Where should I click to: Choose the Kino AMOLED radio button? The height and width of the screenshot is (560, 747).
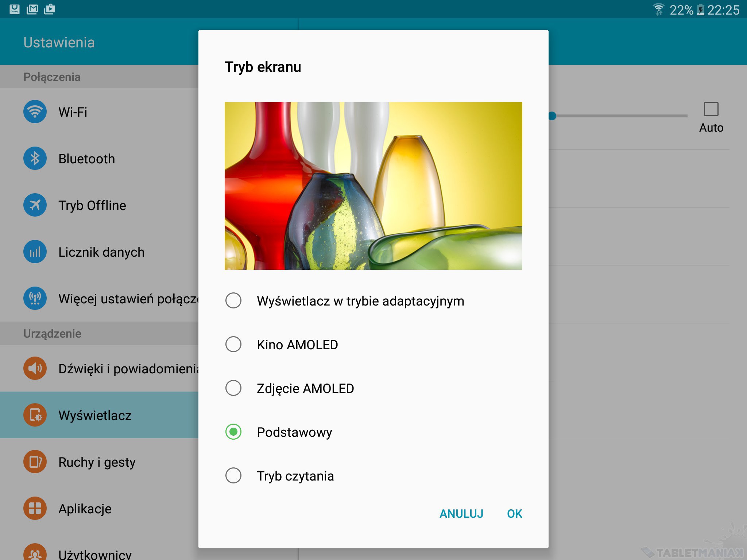(233, 345)
